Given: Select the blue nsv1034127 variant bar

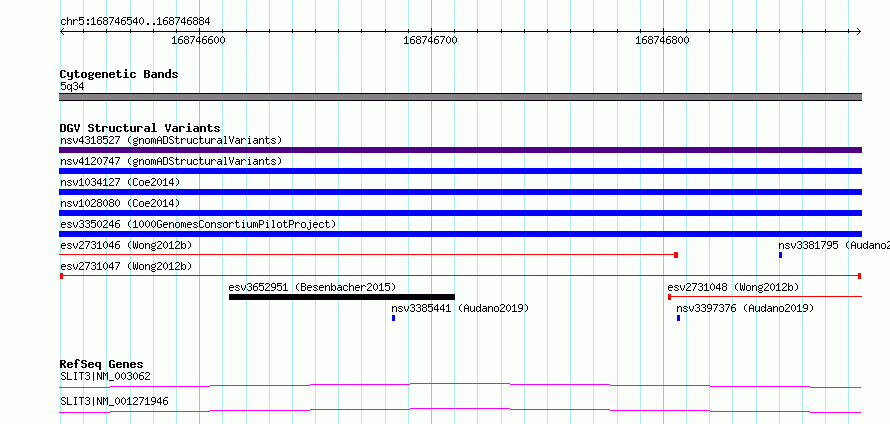Looking at the screenshot, I should pyautogui.click(x=460, y=192).
